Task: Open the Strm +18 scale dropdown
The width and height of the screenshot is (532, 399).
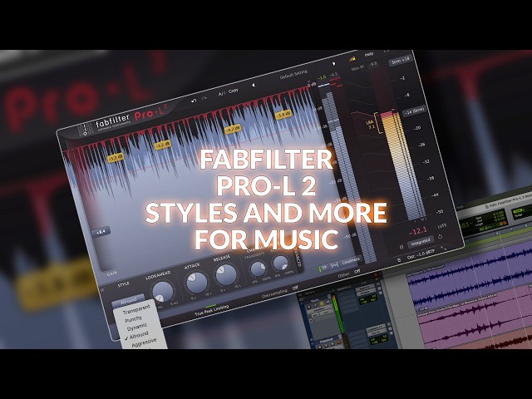Action: 401,61
